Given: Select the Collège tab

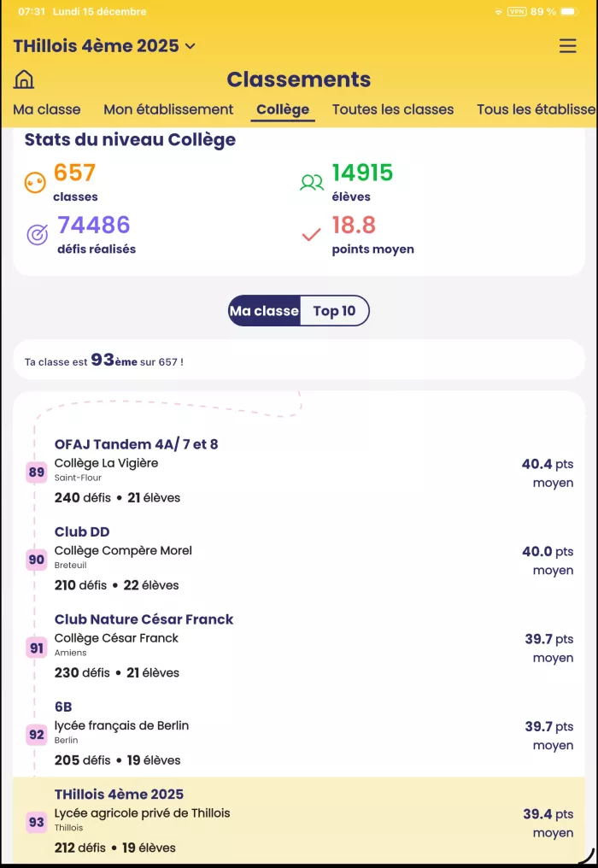Looking at the screenshot, I should click(x=283, y=109).
